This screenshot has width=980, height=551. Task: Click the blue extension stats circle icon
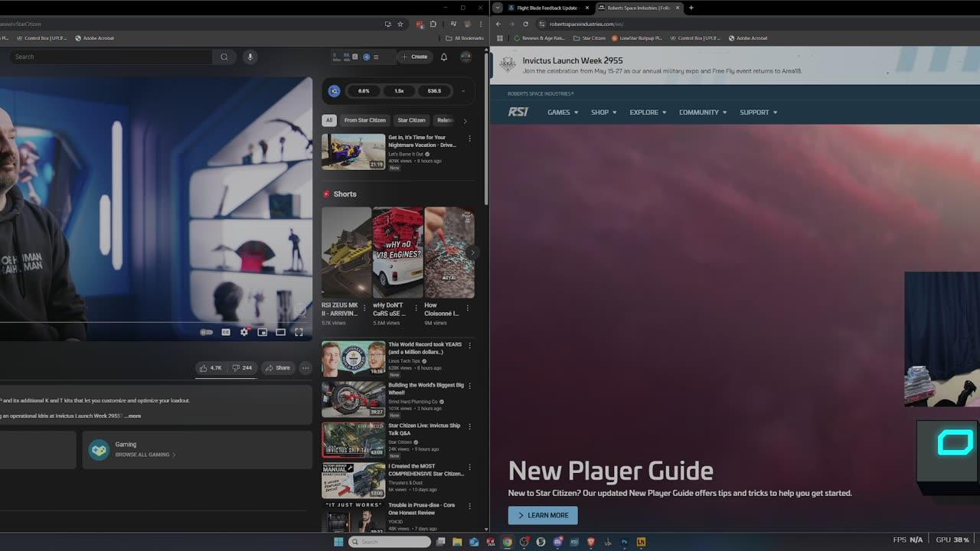click(x=334, y=91)
